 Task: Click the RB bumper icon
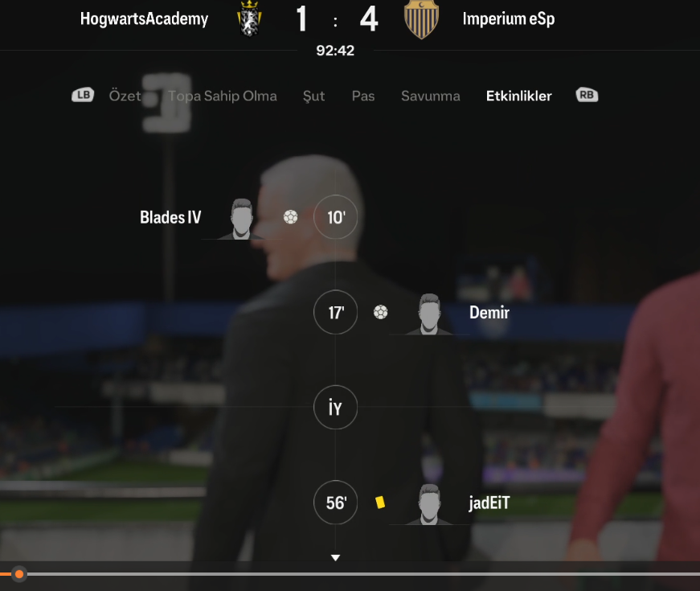587,95
